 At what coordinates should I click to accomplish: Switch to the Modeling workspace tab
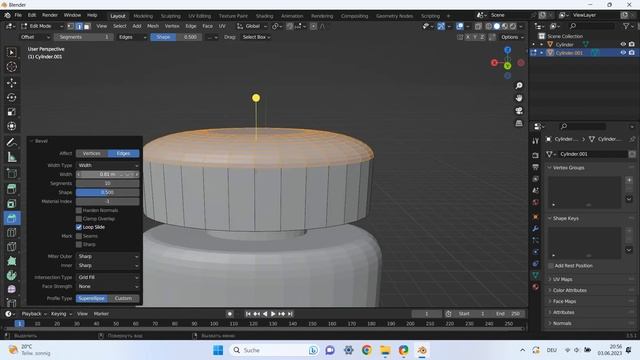point(143,16)
